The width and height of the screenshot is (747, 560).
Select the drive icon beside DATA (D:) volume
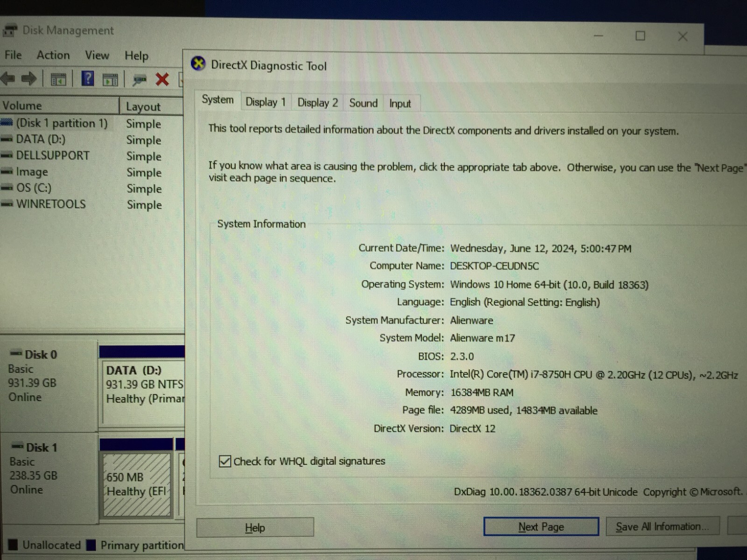(7, 139)
